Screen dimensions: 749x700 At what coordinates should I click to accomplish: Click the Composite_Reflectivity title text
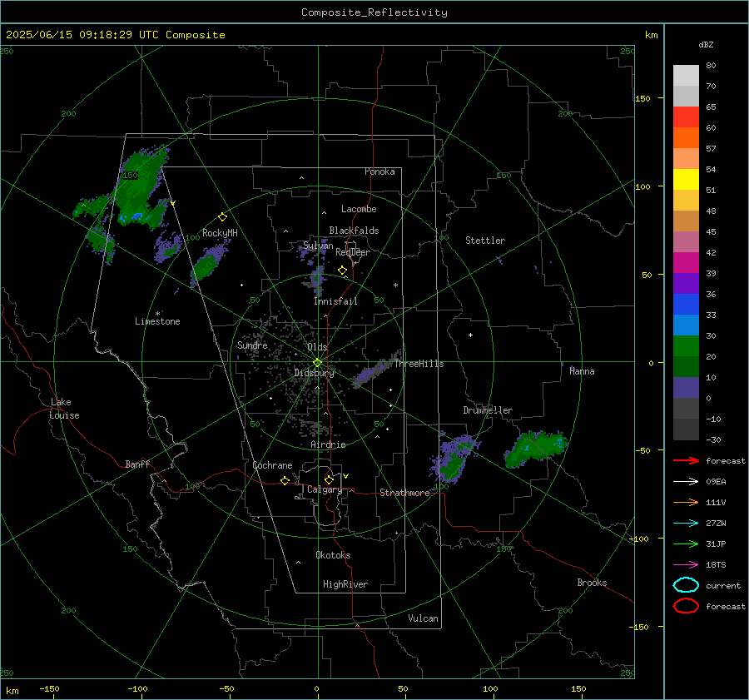point(374,12)
